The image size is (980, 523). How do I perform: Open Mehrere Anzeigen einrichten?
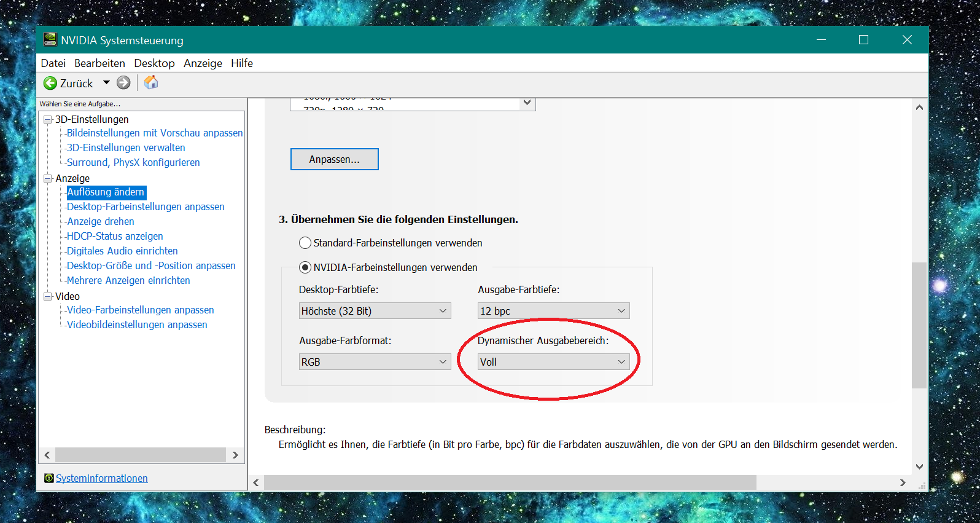[128, 280]
